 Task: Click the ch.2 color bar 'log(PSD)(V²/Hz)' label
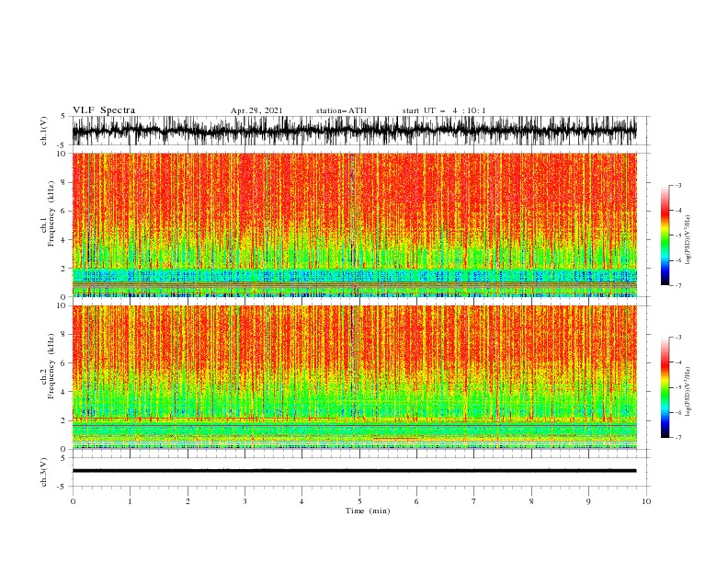coord(688,392)
